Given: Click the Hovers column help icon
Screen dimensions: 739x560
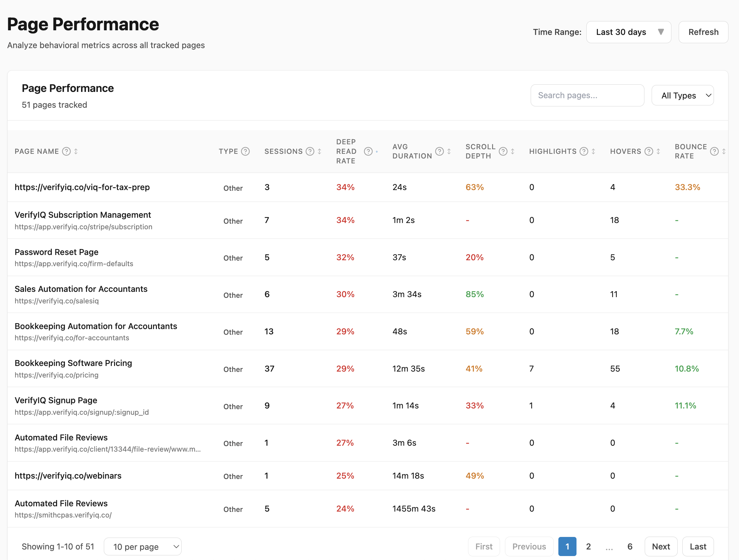Looking at the screenshot, I should click(x=649, y=151).
